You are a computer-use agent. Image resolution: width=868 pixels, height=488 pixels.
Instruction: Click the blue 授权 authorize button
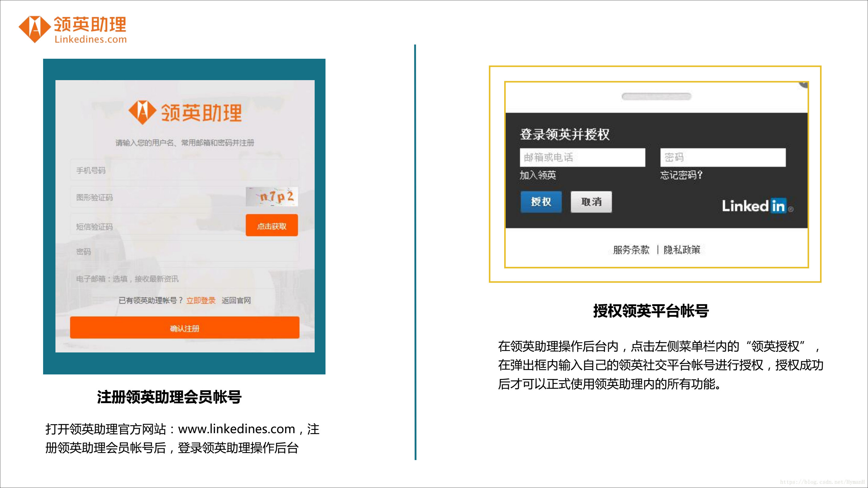(x=541, y=202)
